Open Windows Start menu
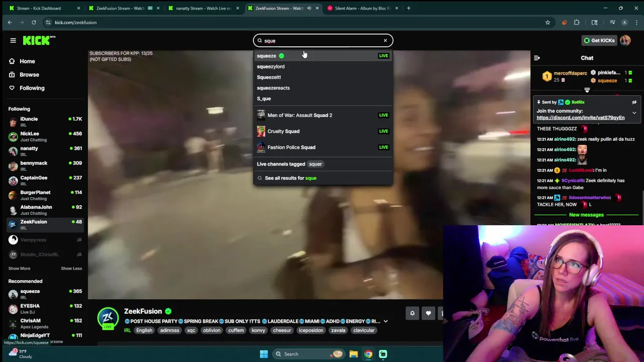This screenshot has width=644, height=362. pos(264,354)
